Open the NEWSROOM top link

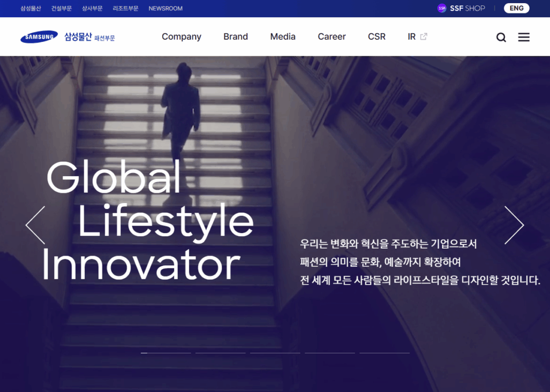[165, 9]
